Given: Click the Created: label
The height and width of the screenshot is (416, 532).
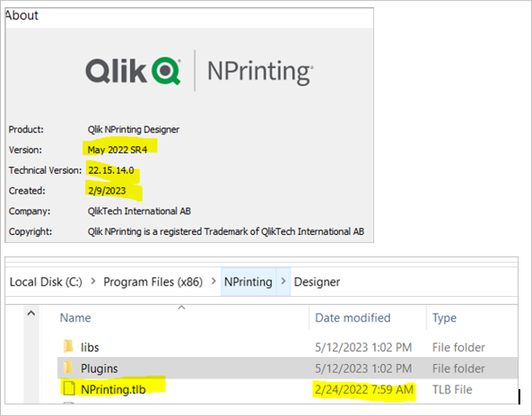Looking at the screenshot, I should (x=27, y=191).
